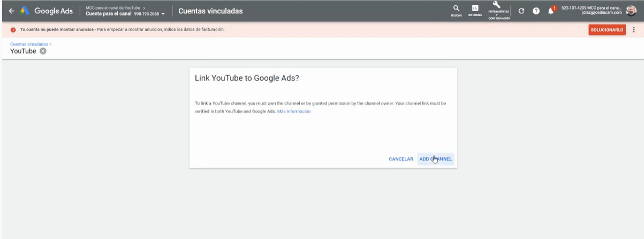This screenshot has height=239, width=644.
Task: Click the red warning icon in the alert banner
Action: point(13,30)
